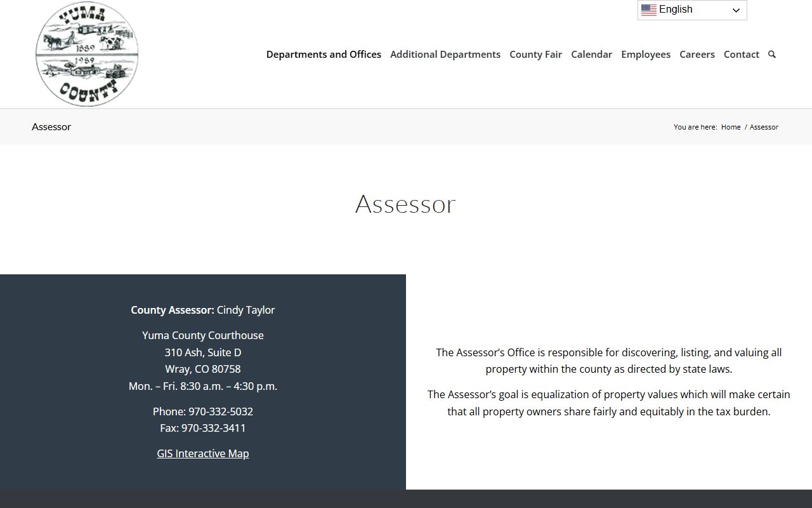The image size is (812, 508).
Task: Open the English language dropdown
Action: [692, 10]
